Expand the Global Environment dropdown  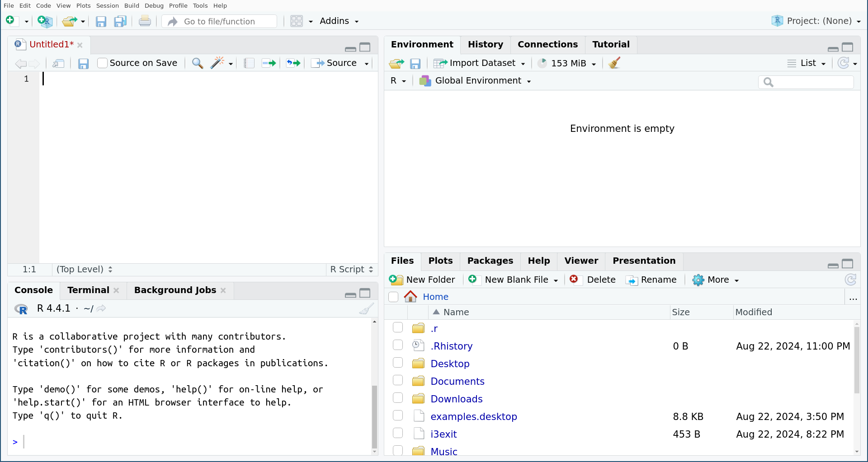coord(476,81)
